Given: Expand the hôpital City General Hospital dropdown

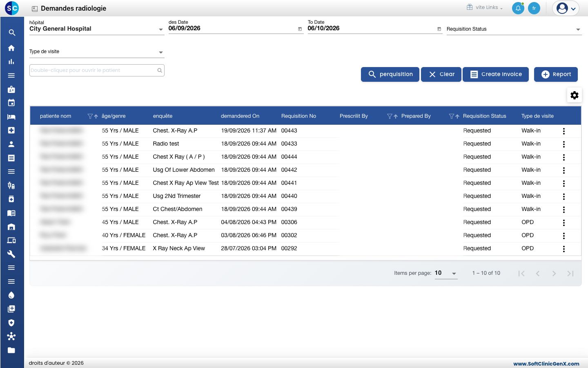Looking at the screenshot, I should pos(97,29).
